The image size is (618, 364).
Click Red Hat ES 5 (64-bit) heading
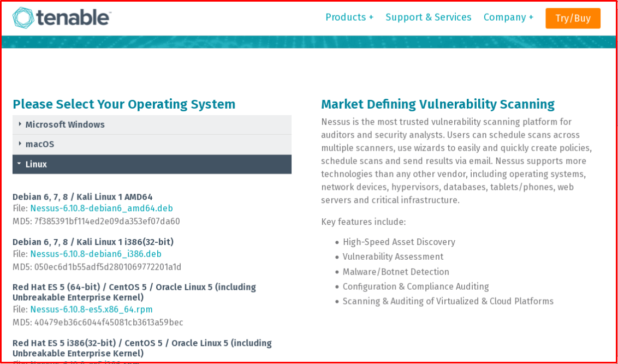[134, 292]
